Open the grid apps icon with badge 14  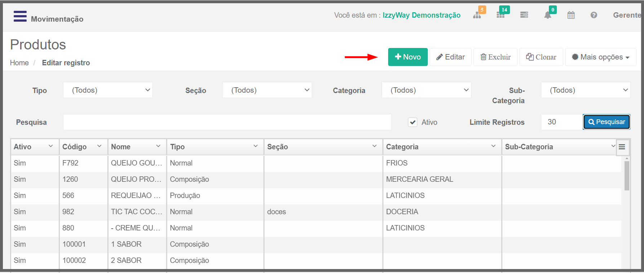pos(501,15)
